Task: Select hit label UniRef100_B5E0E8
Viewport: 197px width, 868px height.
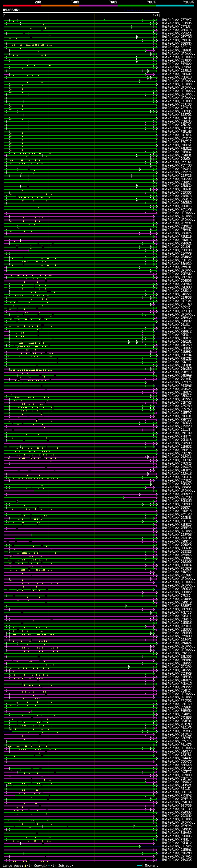Action: (x=177, y=78)
